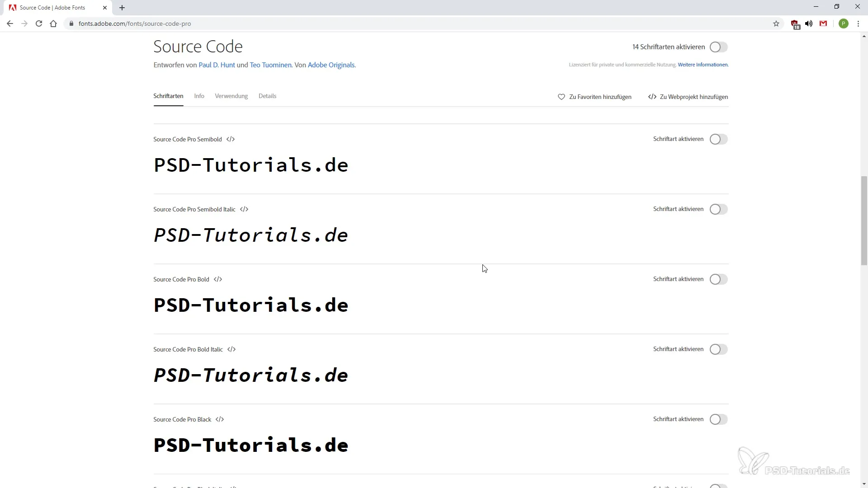Screen dimensions: 868x488
Task: Open the Gmail extension icon
Action: click(823, 23)
